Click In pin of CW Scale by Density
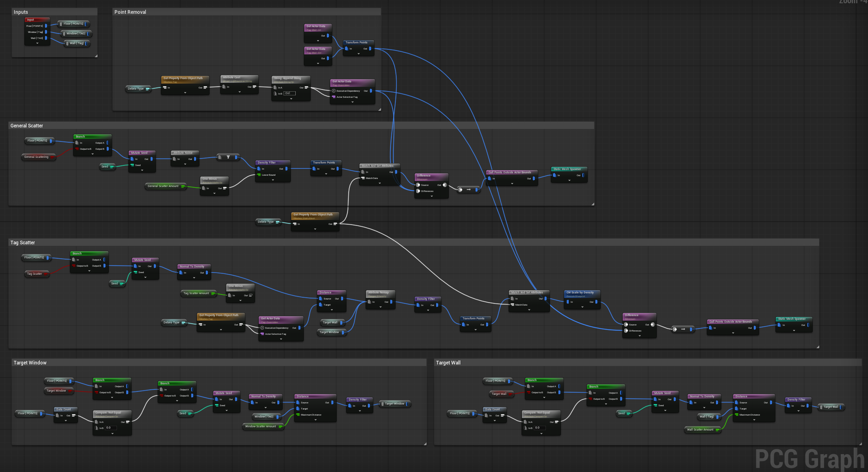 [567, 302]
